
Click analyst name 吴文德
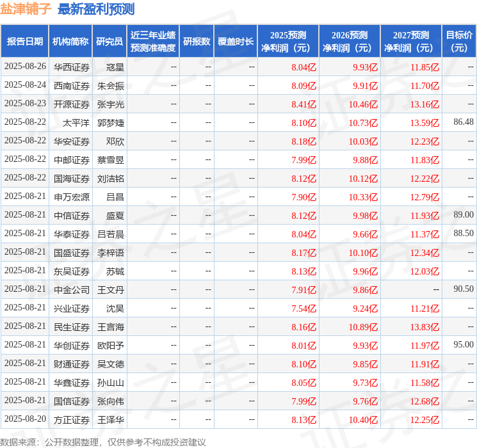pyautogui.click(x=111, y=364)
